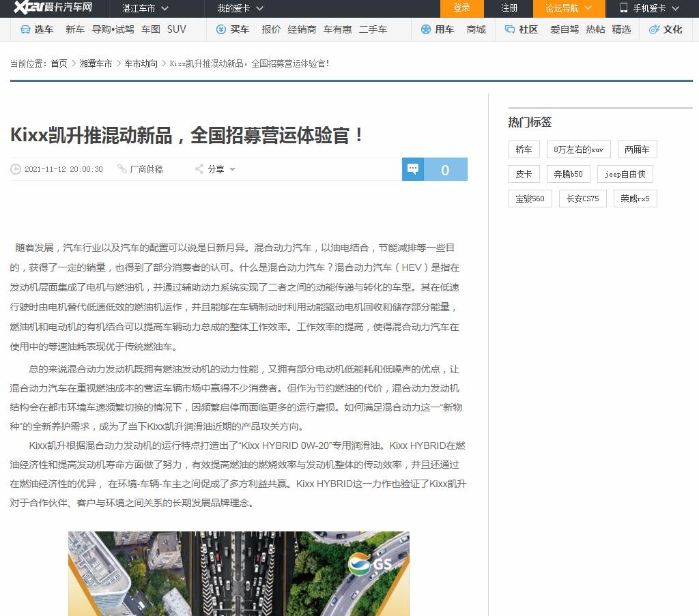Click the clock icon by the date
The width and height of the screenshot is (699, 616).
pos(16,169)
